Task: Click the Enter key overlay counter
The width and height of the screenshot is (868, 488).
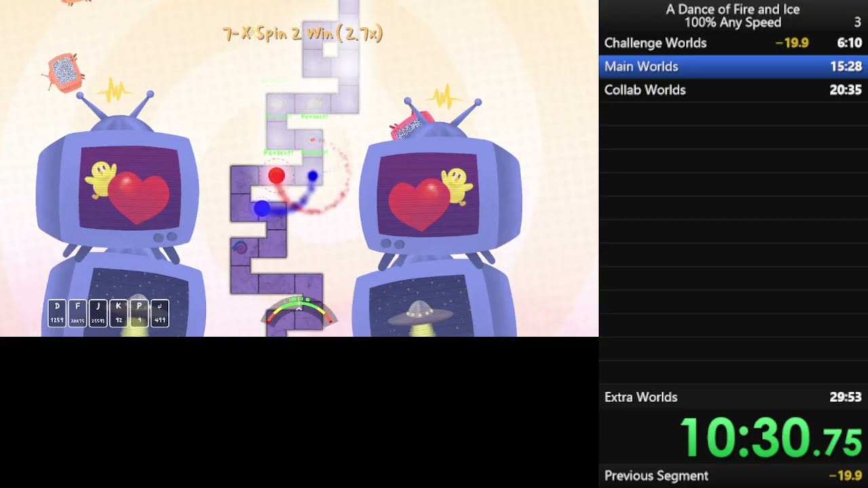Action: 159,313
